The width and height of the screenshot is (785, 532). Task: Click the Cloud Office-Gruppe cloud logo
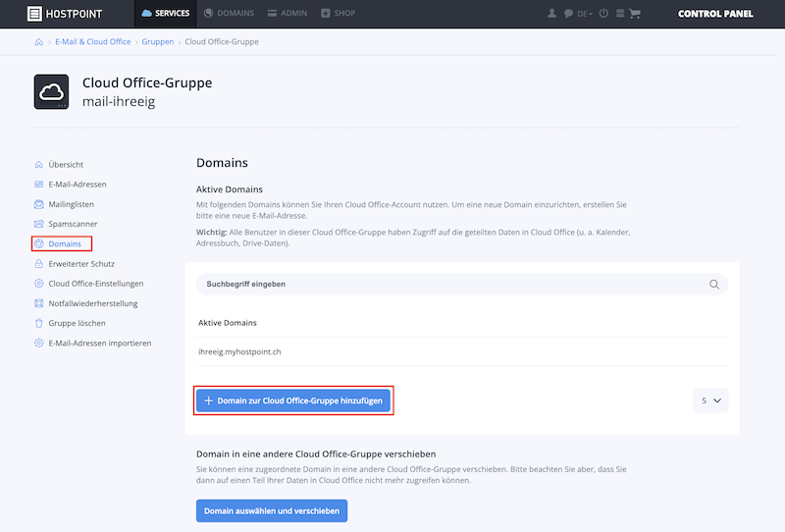tap(51, 91)
